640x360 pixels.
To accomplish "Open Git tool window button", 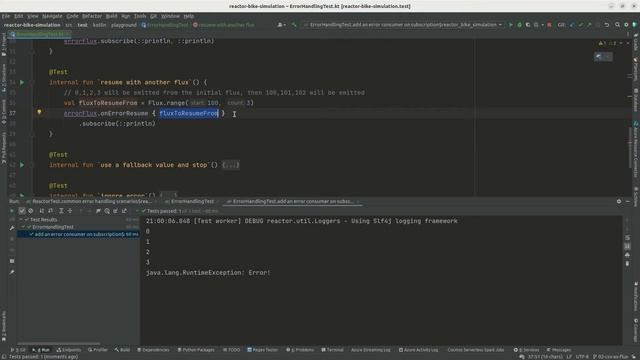I will coord(18,350).
